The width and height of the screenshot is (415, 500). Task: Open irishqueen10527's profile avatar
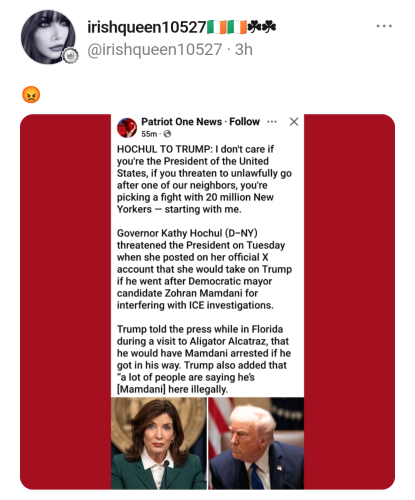[x=48, y=37]
